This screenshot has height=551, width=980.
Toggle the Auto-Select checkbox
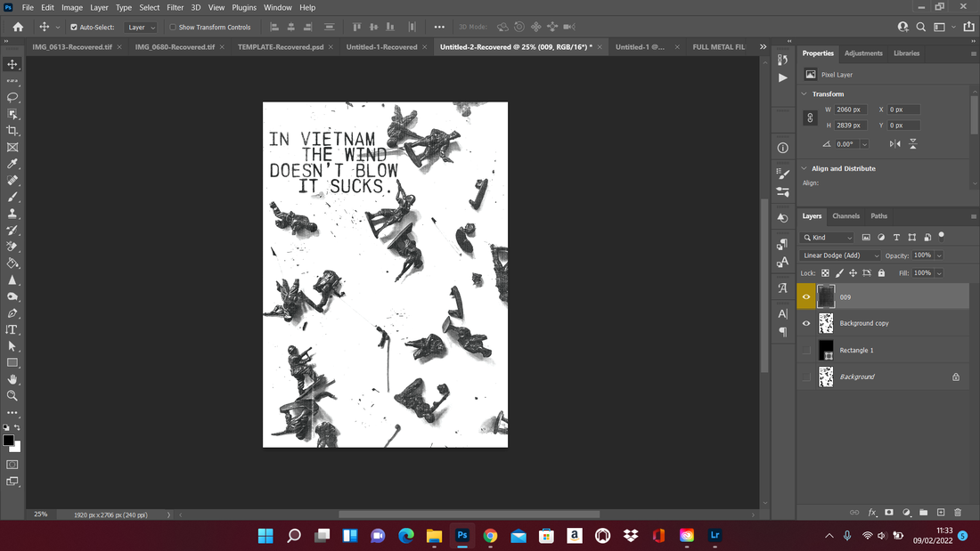74,28
